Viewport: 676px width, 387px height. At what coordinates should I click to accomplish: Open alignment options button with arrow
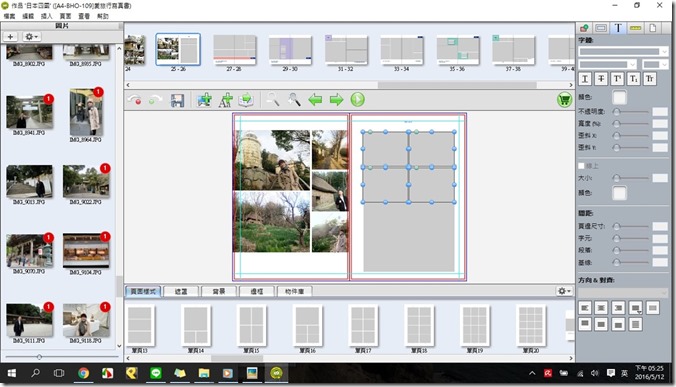pos(635,308)
